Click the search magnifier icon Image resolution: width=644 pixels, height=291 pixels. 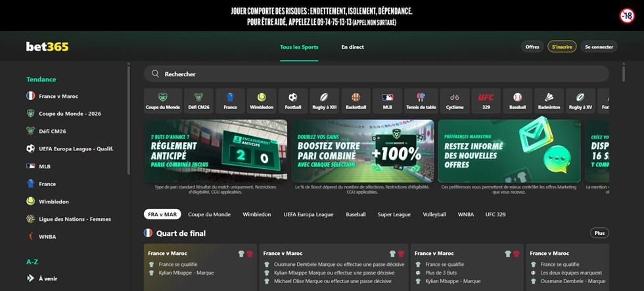tap(155, 74)
